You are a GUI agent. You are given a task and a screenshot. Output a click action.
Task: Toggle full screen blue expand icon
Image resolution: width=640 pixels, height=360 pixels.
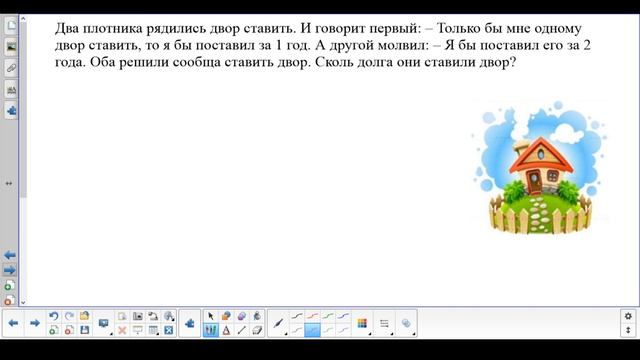169,330
